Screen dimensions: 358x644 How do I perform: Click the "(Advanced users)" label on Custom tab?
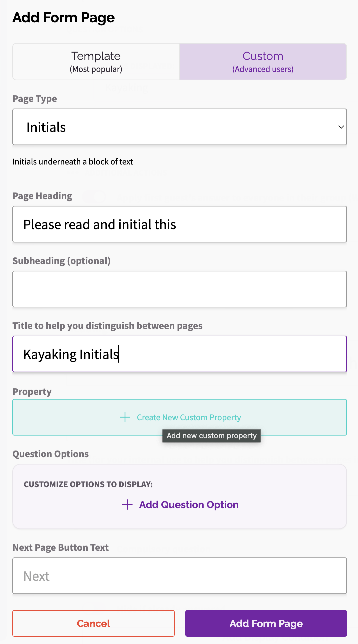coord(263,69)
